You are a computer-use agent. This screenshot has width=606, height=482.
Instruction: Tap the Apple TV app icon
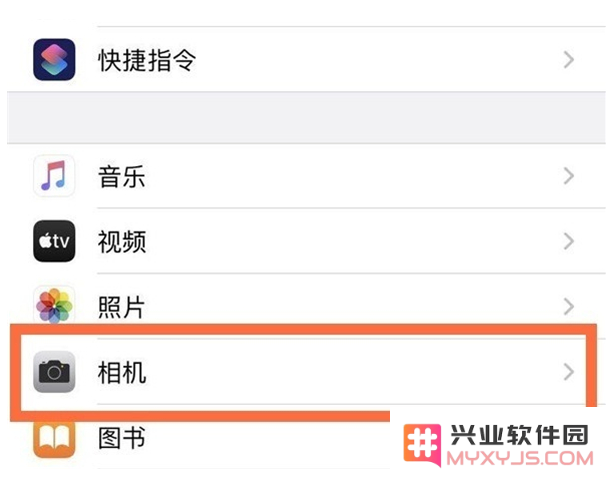tap(54, 241)
